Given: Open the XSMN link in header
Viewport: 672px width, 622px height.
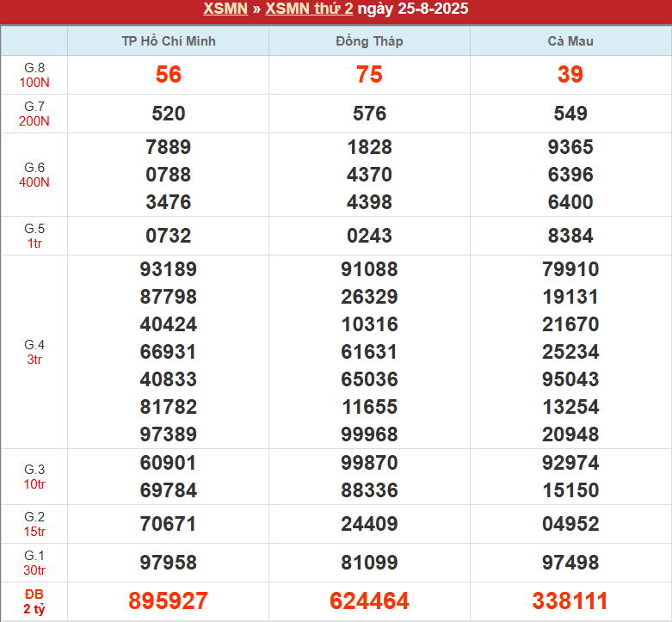Looking at the screenshot, I should tap(225, 9).
